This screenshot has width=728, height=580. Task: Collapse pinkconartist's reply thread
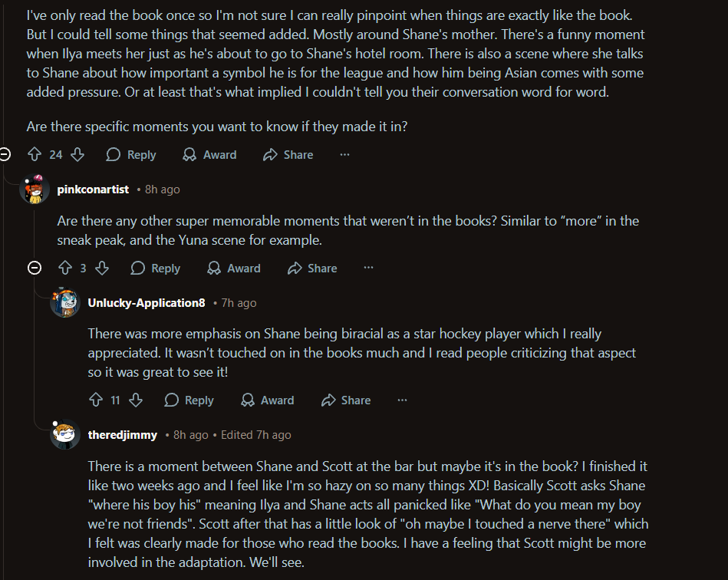coord(35,269)
